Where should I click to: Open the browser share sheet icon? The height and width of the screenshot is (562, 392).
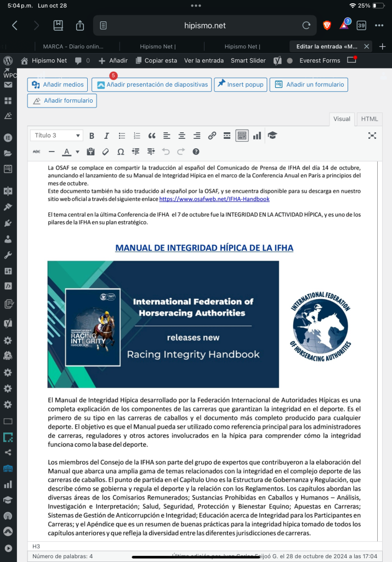pyautogui.click(x=80, y=25)
